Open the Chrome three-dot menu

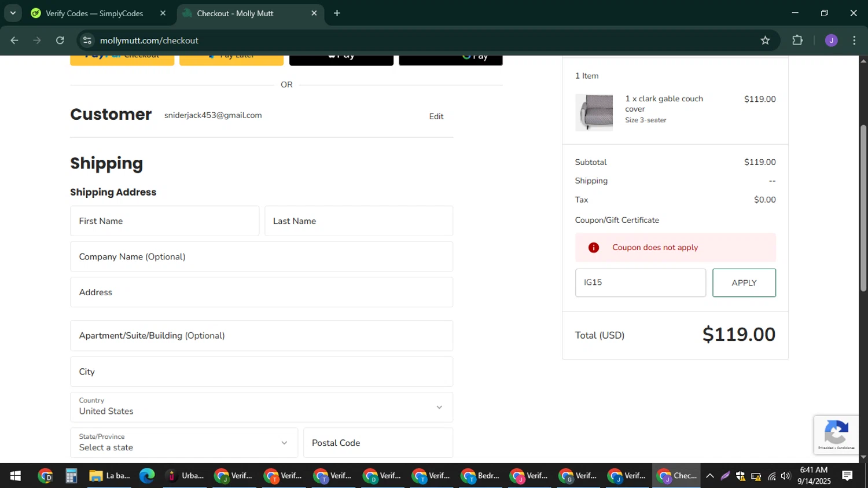(x=854, y=41)
